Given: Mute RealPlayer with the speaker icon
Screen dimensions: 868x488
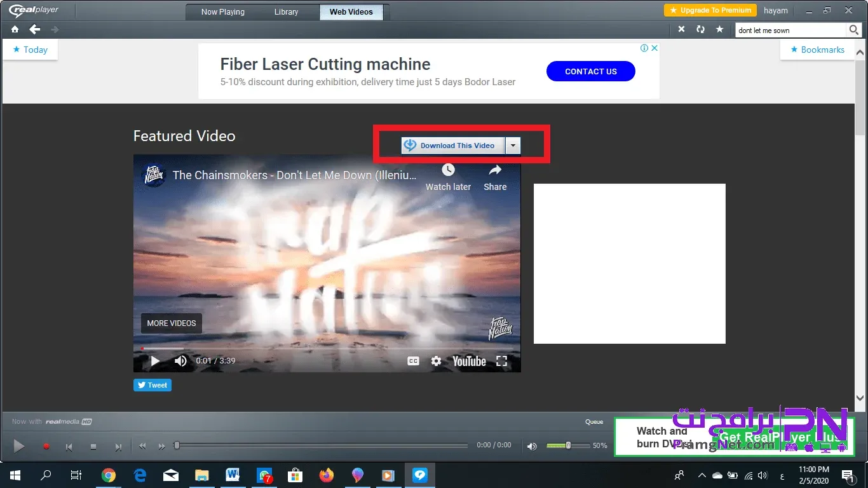Looking at the screenshot, I should pyautogui.click(x=532, y=446).
